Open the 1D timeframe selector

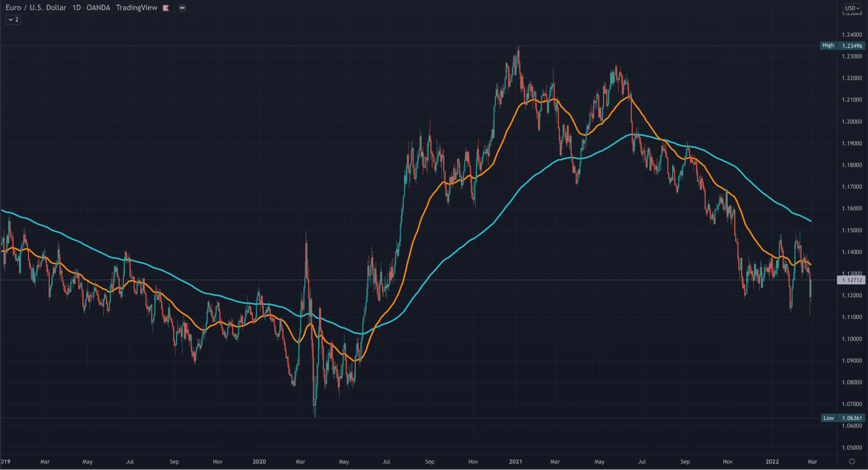click(x=76, y=7)
